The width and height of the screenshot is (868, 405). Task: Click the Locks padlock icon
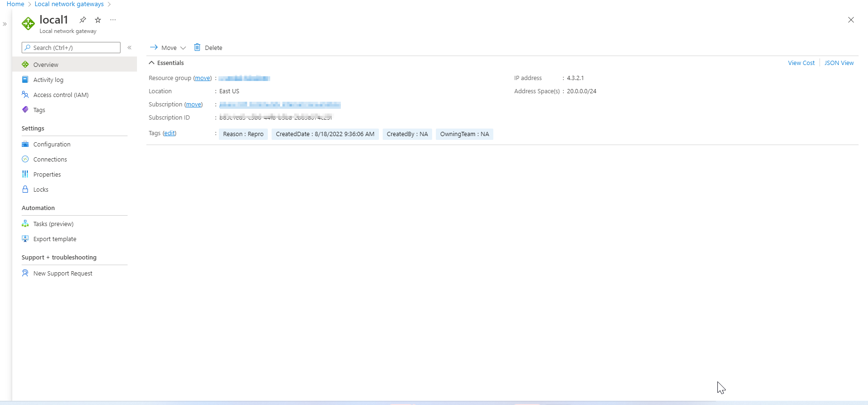click(25, 189)
